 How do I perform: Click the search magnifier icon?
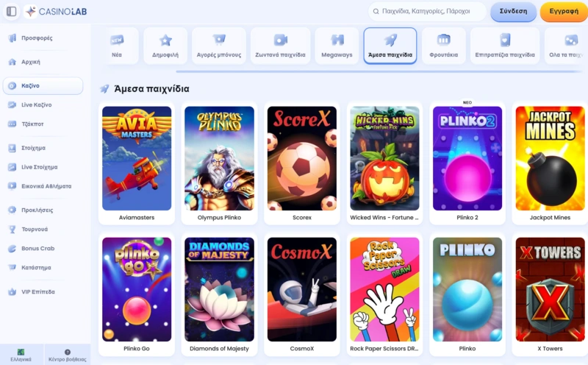[x=376, y=11]
